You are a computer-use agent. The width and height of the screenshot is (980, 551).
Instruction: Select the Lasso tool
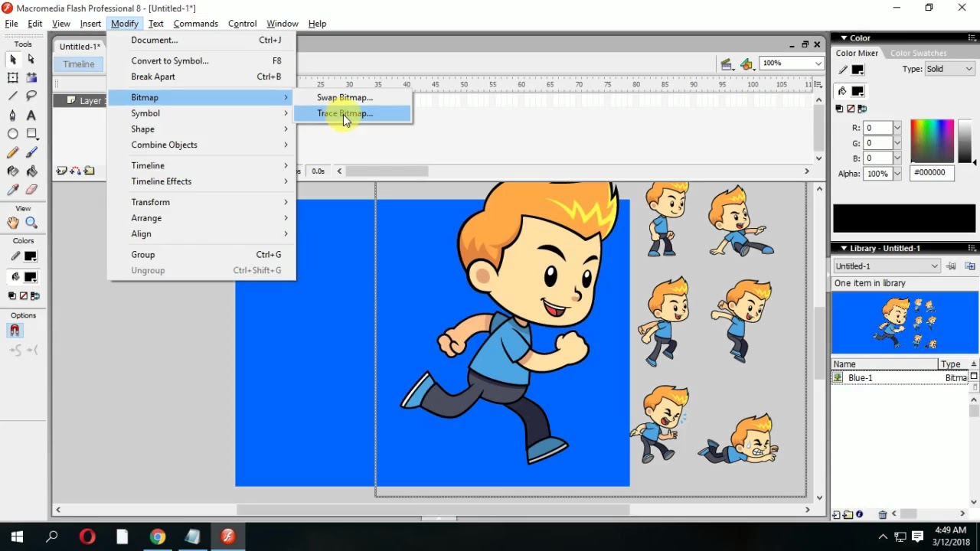click(31, 96)
